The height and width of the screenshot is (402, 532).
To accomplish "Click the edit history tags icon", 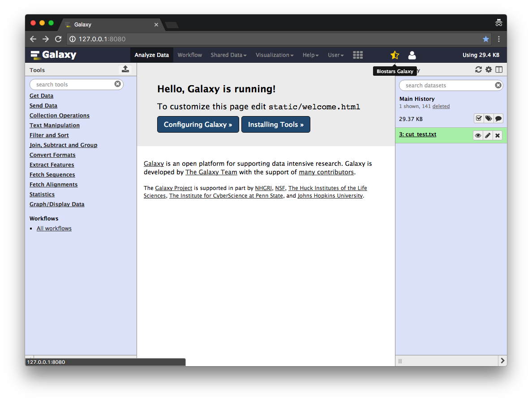I will (x=489, y=119).
